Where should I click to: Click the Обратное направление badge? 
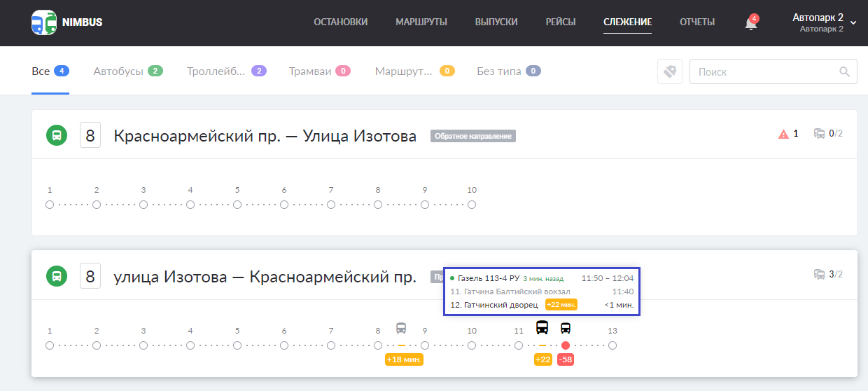click(473, 136)
